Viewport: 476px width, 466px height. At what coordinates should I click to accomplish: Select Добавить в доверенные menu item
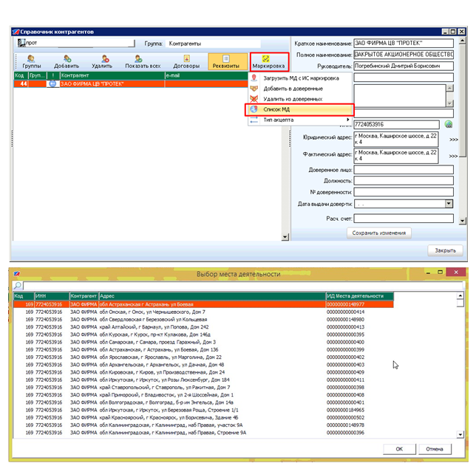[292, 88]
